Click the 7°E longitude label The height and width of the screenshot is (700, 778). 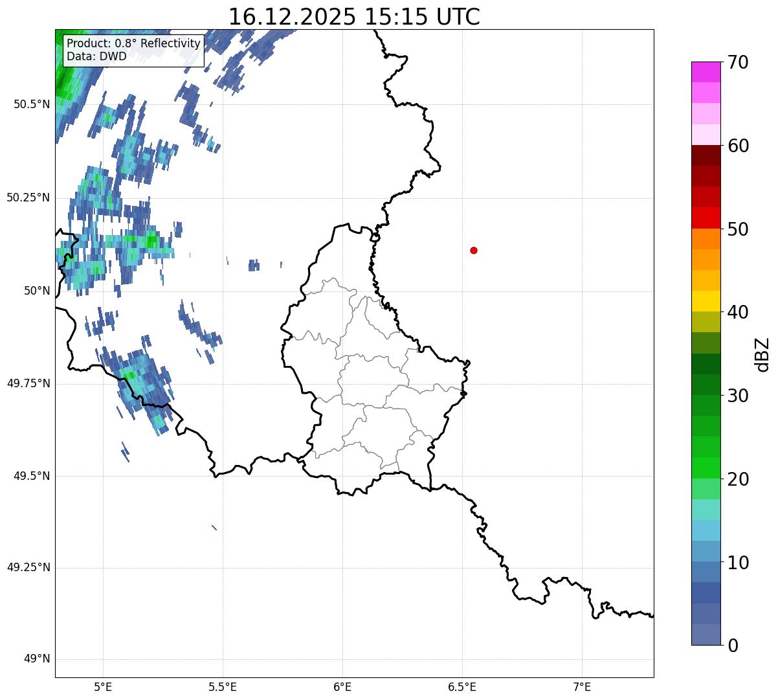coord(582,687)
